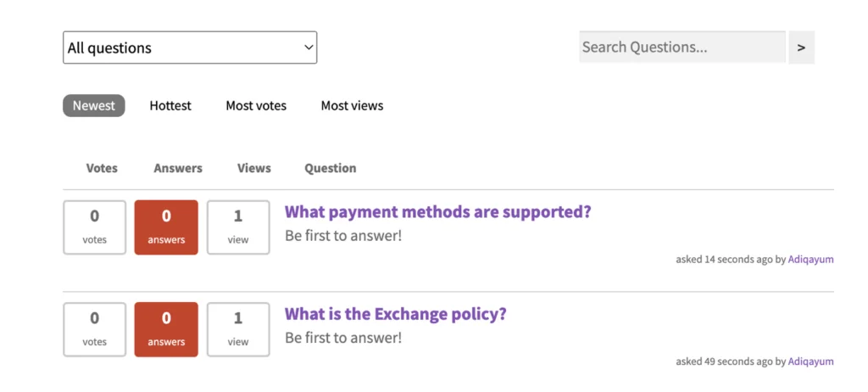The image size is (868, 392).
Task: Show questions by Most views
Action: pos(352,106)
